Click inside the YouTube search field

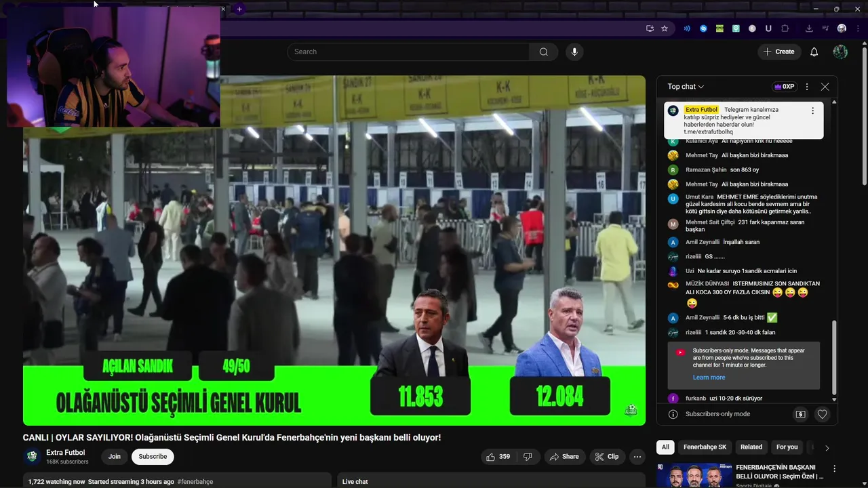click(408, 52)
